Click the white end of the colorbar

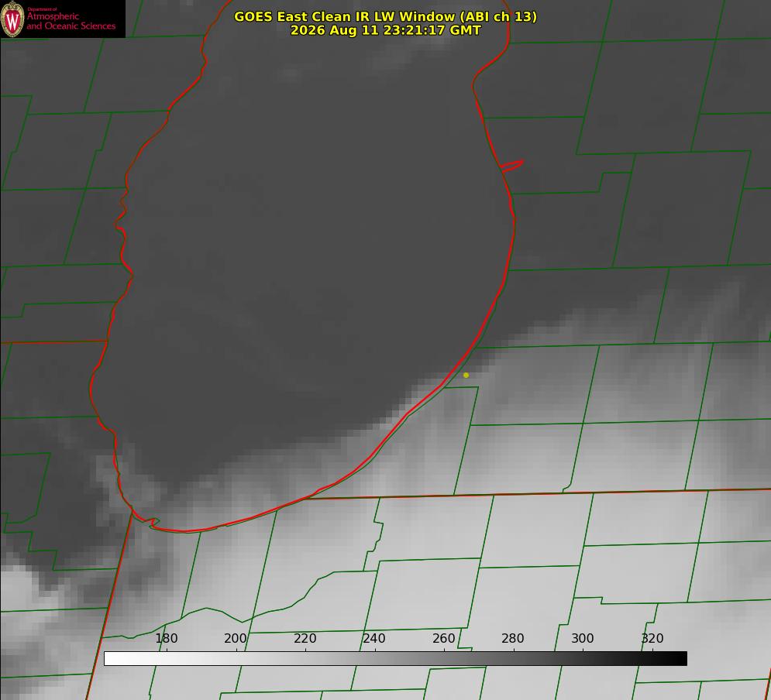pos(113,658)
